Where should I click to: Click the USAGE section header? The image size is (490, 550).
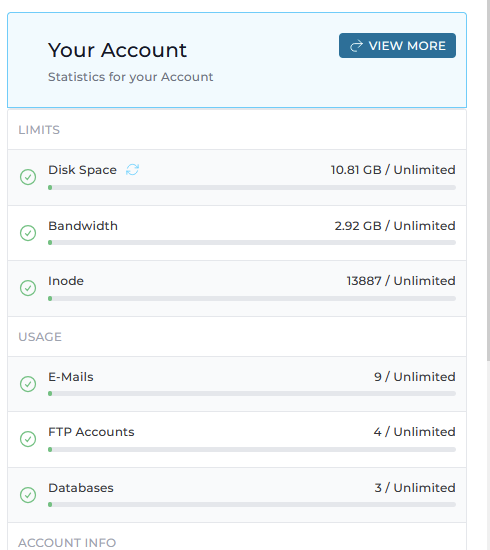(40, 337)
